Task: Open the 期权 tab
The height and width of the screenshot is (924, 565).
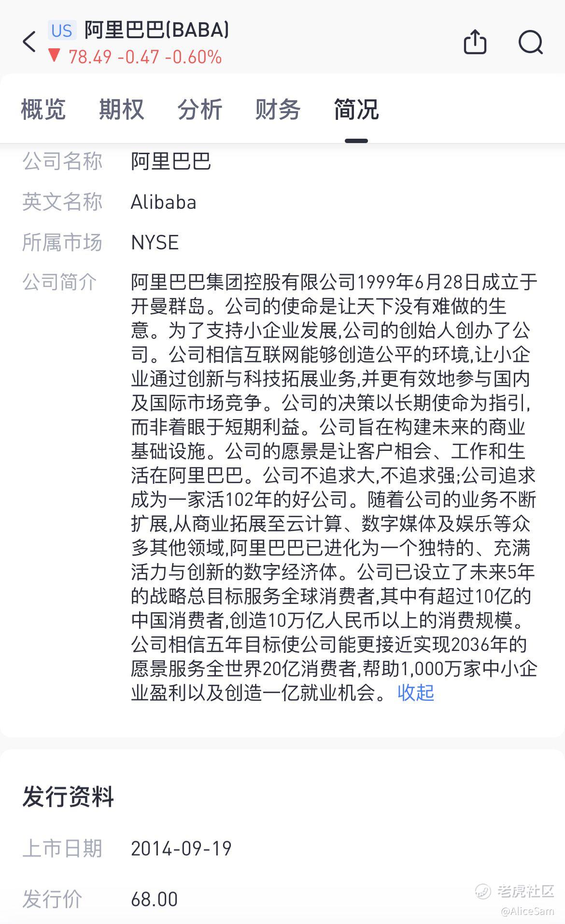Action: pos(121,109)
